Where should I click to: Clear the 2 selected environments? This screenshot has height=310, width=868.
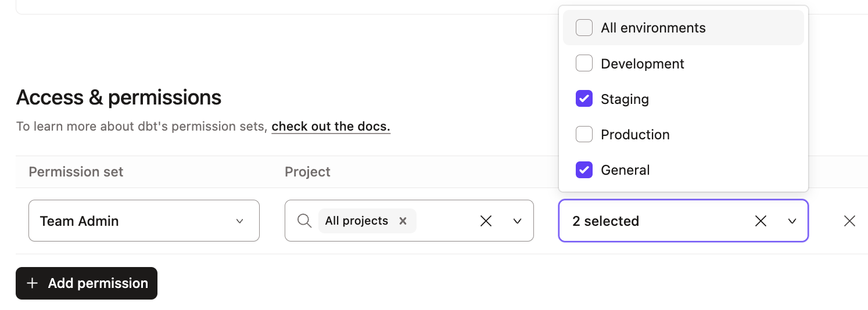(x=761, y=221)
